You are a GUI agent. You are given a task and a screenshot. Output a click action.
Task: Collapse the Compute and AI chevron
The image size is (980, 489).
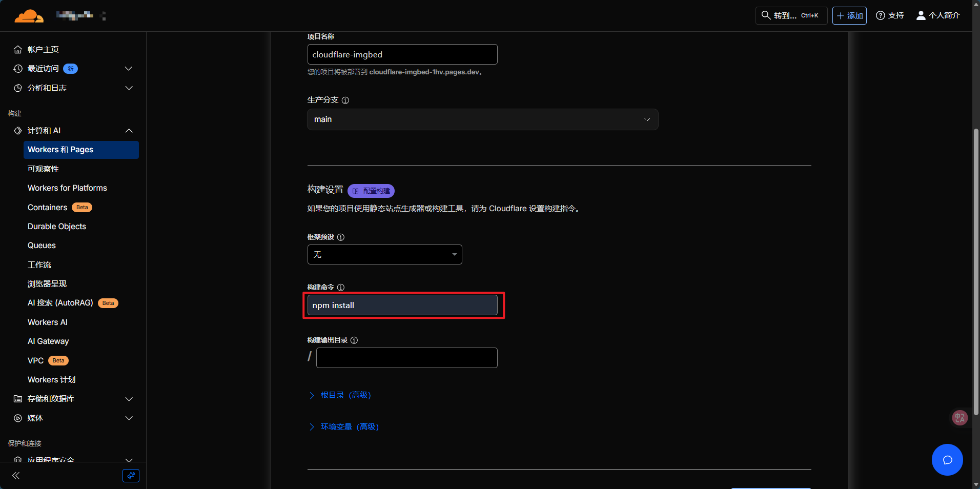coord(129,131)
